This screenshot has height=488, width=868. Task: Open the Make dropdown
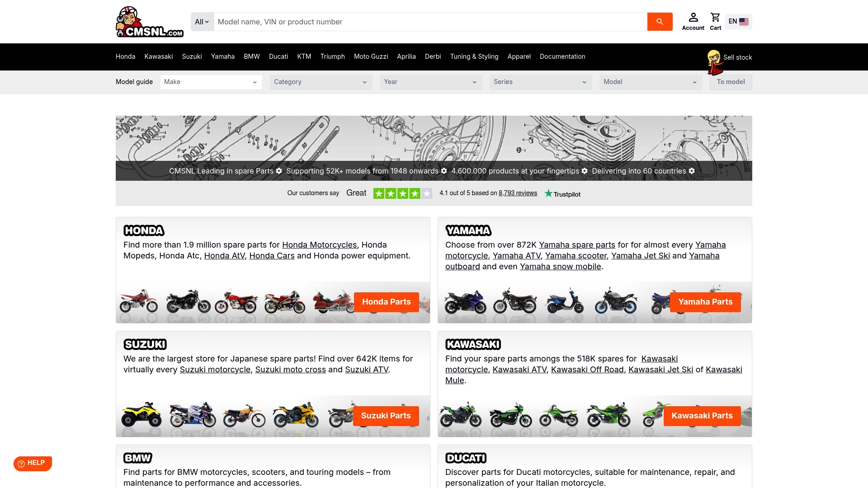point(211,82)
